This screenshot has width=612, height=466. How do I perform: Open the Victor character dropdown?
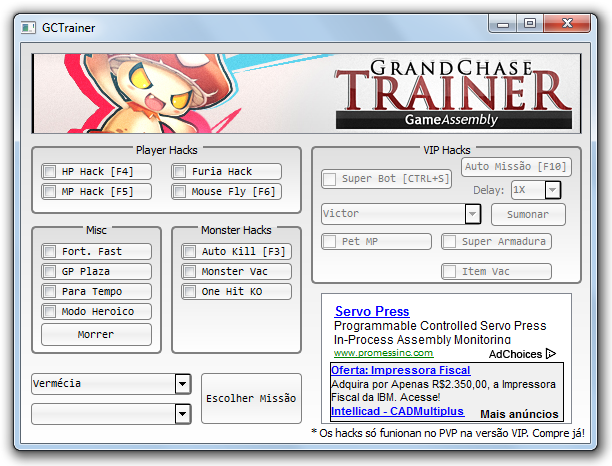coord(401,214)
